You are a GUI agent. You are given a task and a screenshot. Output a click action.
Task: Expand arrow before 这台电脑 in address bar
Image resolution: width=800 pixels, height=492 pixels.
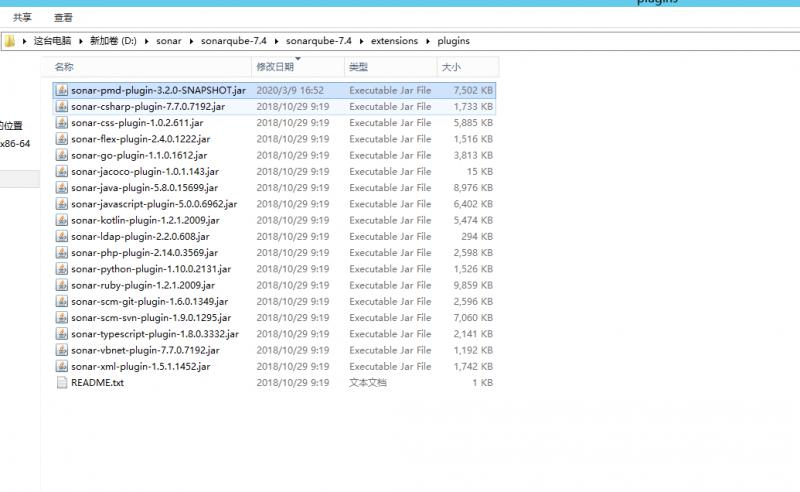coord(24,41)
